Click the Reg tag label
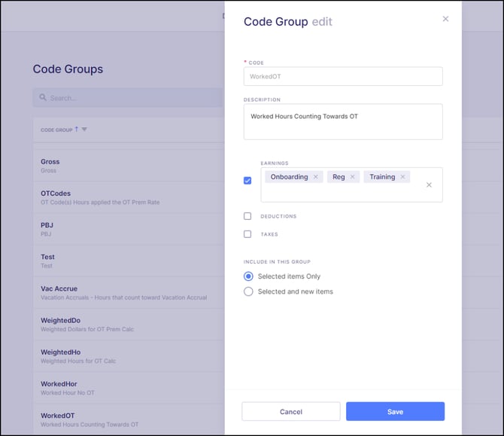 (339, 177)
